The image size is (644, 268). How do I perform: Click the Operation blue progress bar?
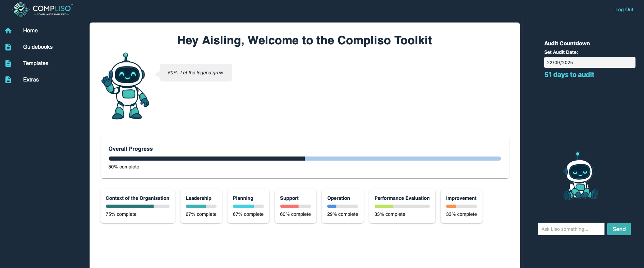point(343,206)
